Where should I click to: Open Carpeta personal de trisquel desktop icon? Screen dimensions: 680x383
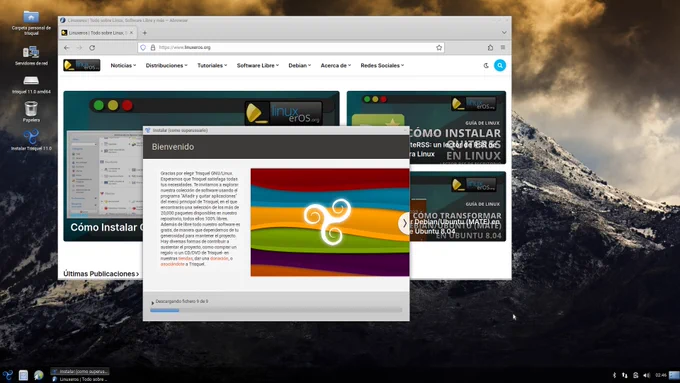tap(31, 23)
